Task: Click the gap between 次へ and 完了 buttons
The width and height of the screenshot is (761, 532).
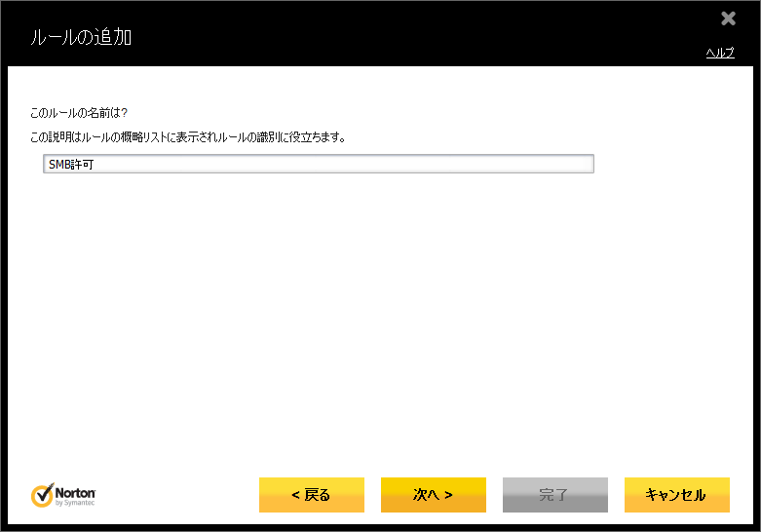Action: [494, 495]
